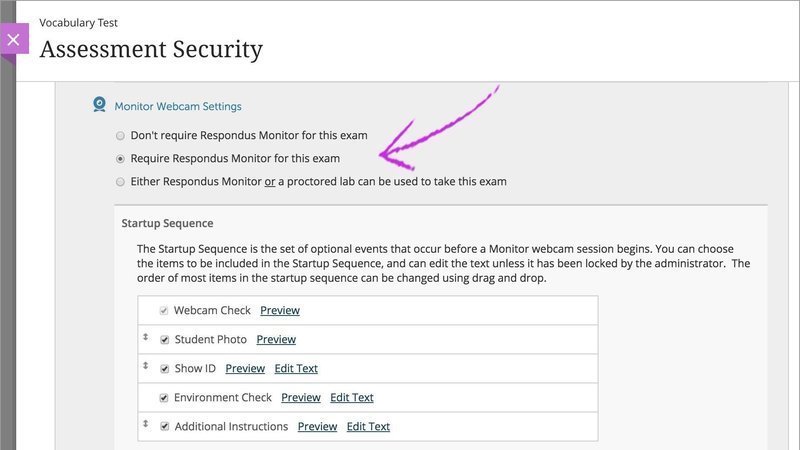This screenshot has height=450, width=800.
Task: Choose Either Respondus Monitor or proctored lab
Action: coord(120,182)
